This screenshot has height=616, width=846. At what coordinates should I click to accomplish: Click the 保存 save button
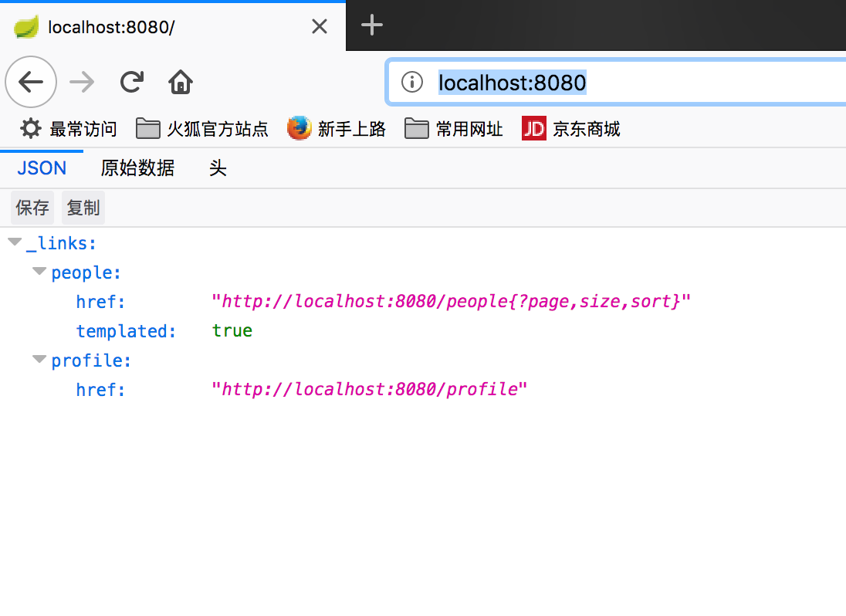pyautogui.click(x=32, y=208)
